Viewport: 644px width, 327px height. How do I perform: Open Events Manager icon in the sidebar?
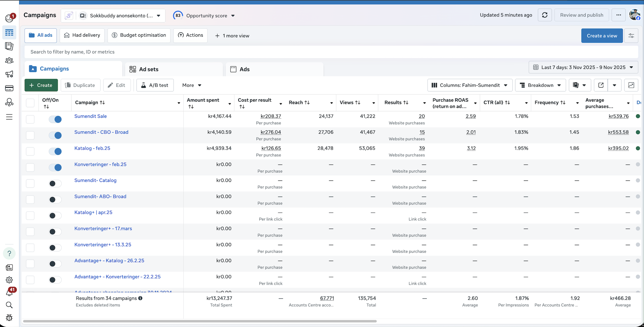[9, 102]
